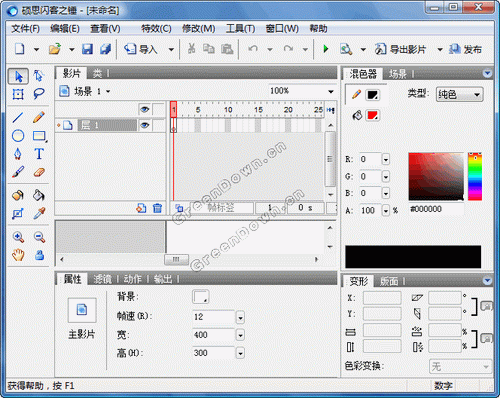Toggle visibility eye for layer 层 1
This screenshot has height=398, width=500.
(144, 125)
